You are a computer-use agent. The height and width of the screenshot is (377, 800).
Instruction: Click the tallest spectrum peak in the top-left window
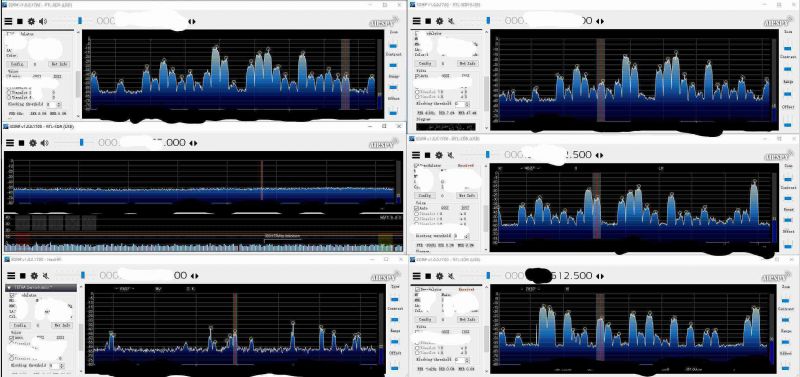point(216,47)
